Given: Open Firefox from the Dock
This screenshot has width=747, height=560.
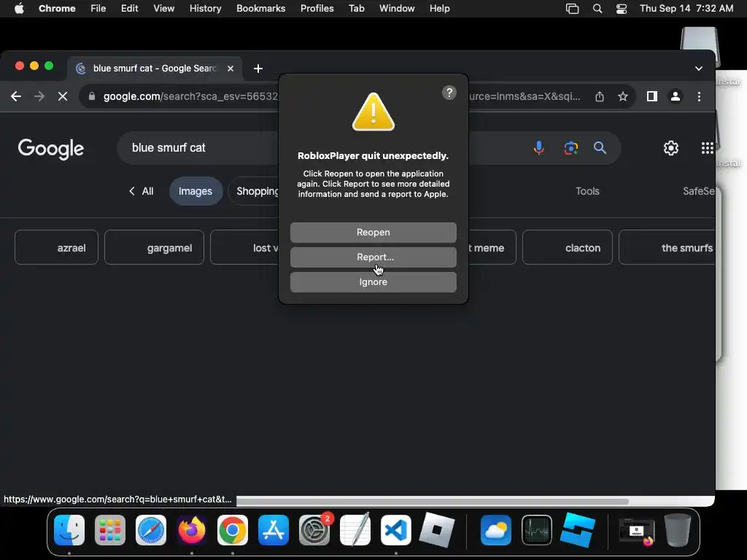Looking at the screenshot, I should coord(192,530).
